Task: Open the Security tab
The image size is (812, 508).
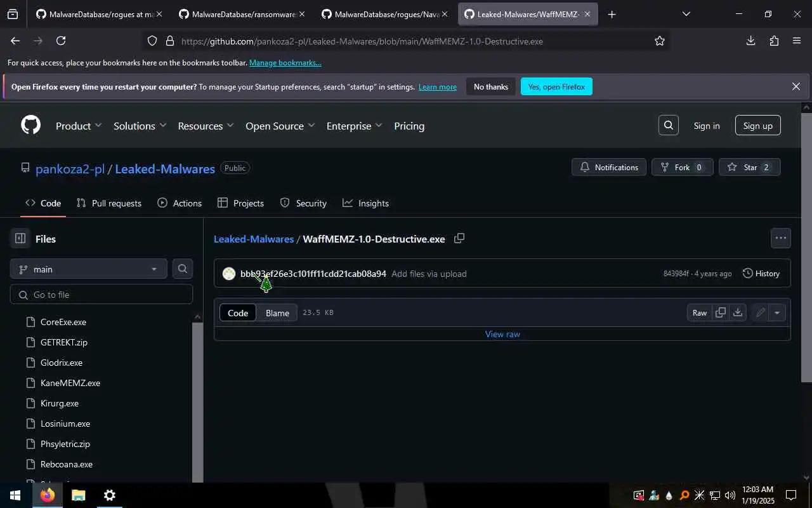Action: pyautogui.click(x=303, y=203)
